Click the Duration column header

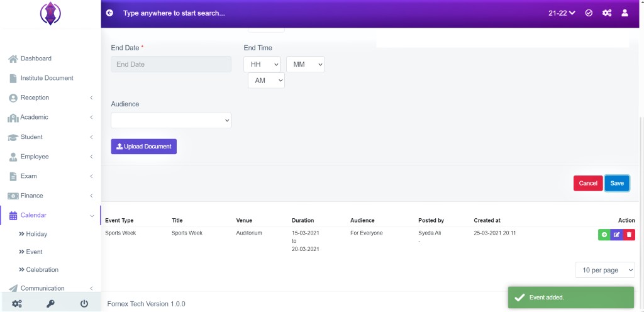coord(303,220)
